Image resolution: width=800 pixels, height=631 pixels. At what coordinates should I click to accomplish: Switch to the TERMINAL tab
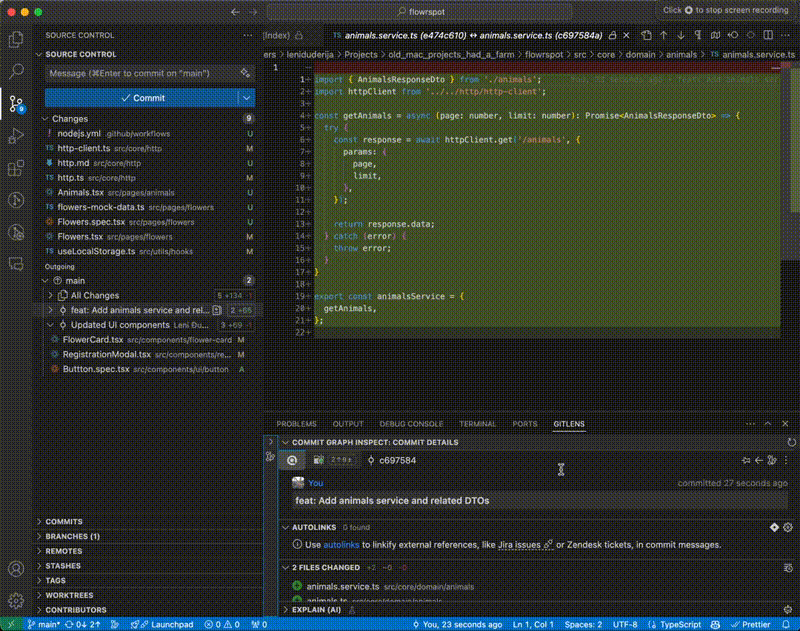click(x=477, y=424)
